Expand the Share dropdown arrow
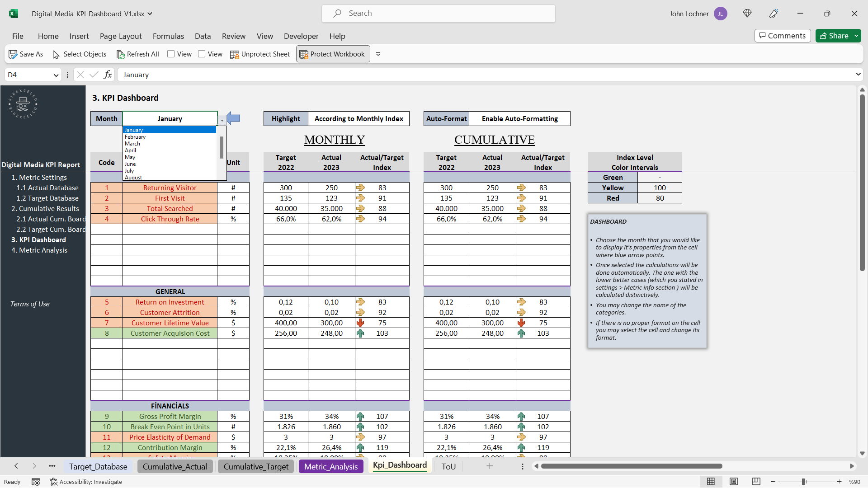 857,36
